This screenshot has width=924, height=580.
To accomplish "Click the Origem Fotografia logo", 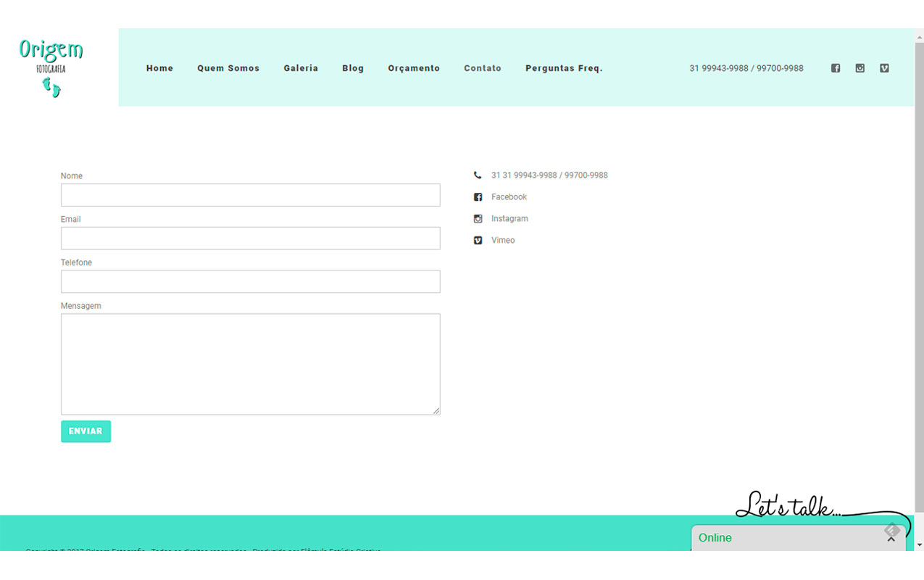I will pyautogui.click(x=51, y=68).
